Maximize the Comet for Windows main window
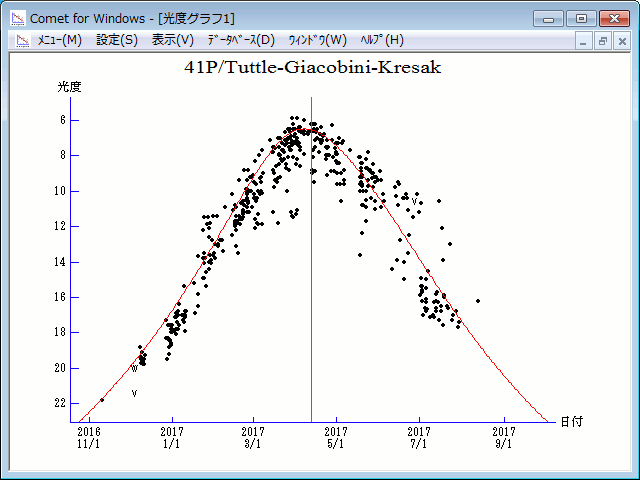The width and height of the screenshot is (640, 480). (x=581, y=19)
